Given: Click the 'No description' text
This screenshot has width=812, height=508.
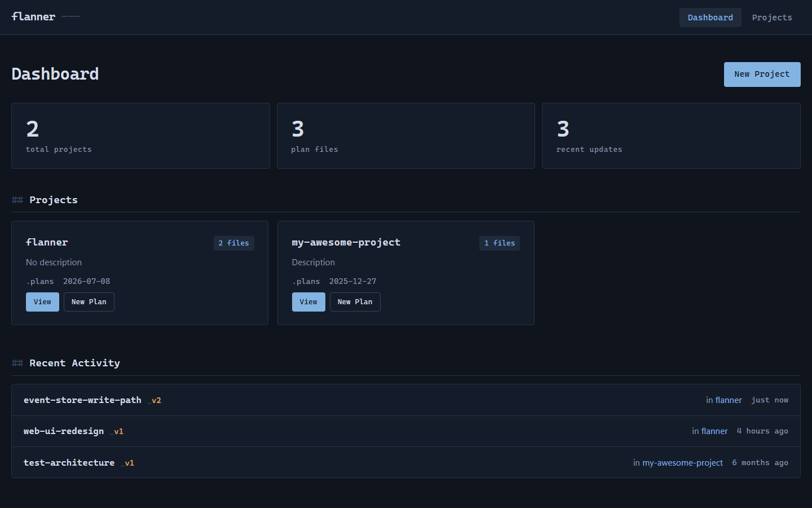Looking at the screenshot, I should [54, 262].
